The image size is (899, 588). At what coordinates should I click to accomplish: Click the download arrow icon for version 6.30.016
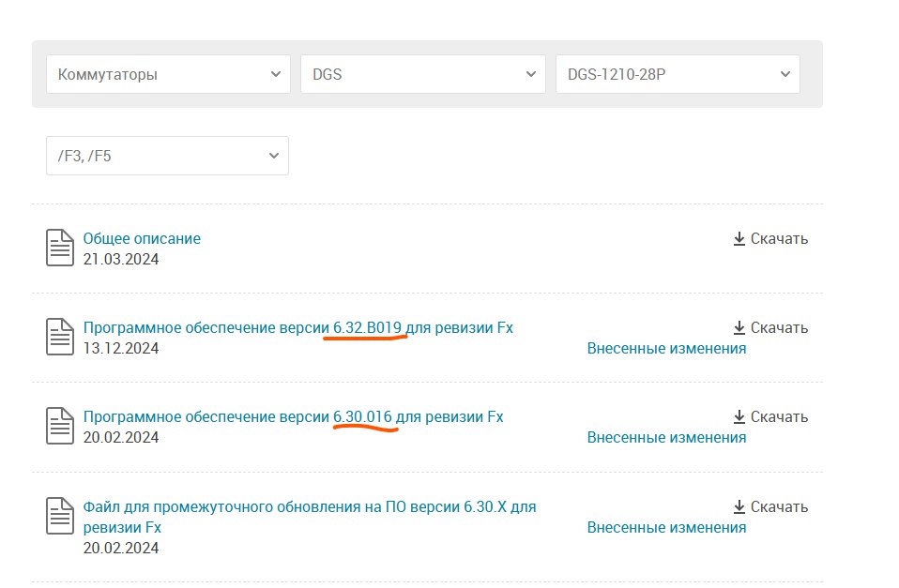tap(739, 416)
